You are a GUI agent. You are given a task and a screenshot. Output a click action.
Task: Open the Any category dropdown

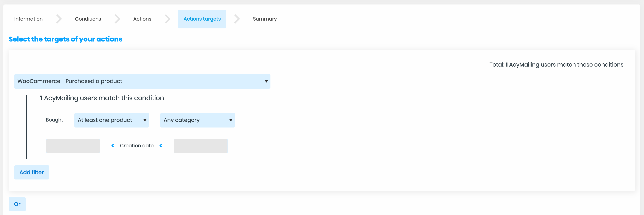pyautogui.click(x=197, y=120)
